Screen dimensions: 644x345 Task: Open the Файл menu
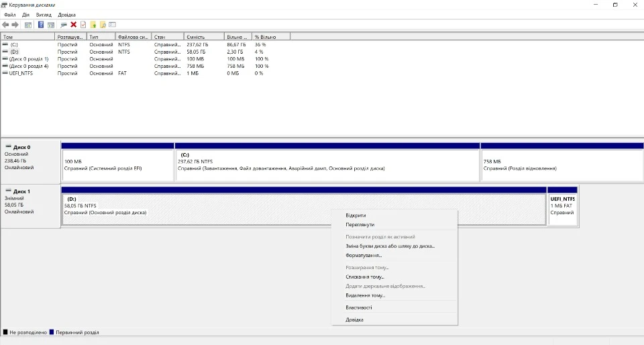[9, 14]
